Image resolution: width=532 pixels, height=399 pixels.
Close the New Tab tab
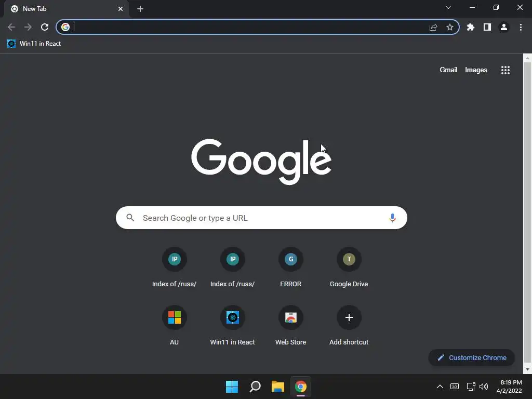point(121,9)
